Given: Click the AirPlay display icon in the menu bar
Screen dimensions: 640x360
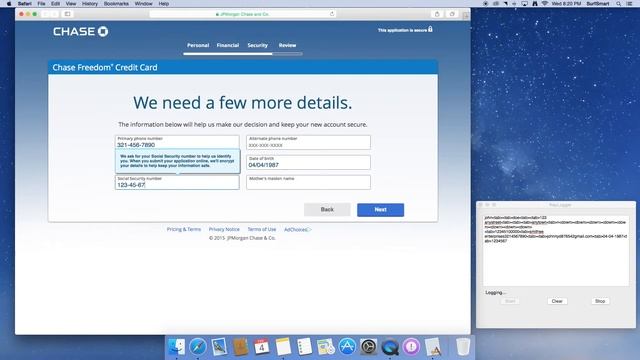Looking at the screenshot, I should (524, 4).
